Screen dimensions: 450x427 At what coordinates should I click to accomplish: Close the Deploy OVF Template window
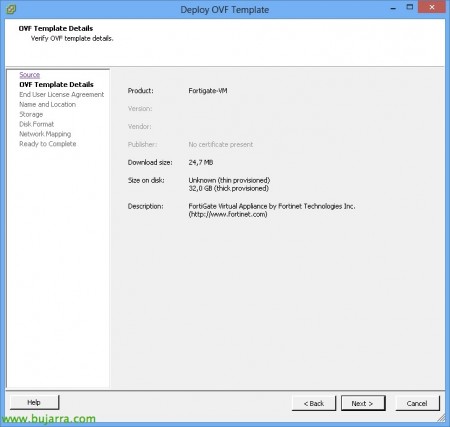tap(432, 7)
